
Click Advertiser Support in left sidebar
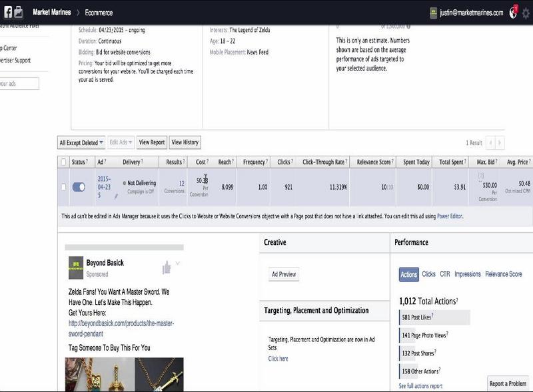coord(15,60)
